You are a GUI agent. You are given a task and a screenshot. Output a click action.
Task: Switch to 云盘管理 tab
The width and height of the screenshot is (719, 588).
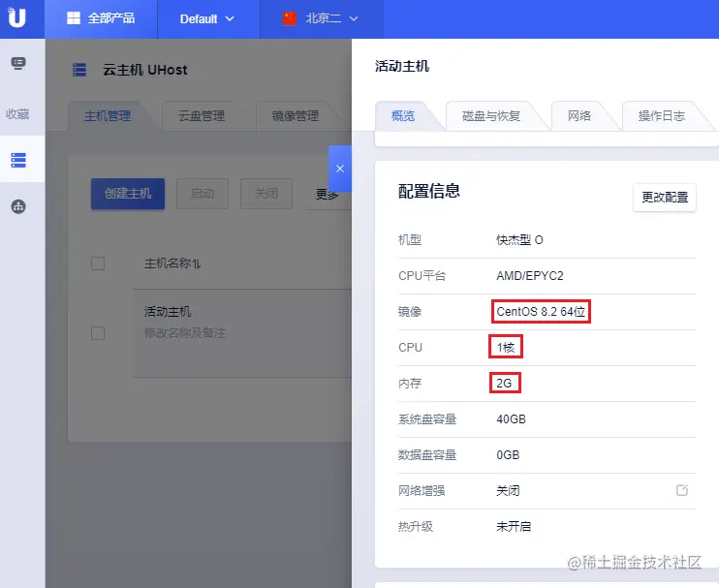pos(202,116)
